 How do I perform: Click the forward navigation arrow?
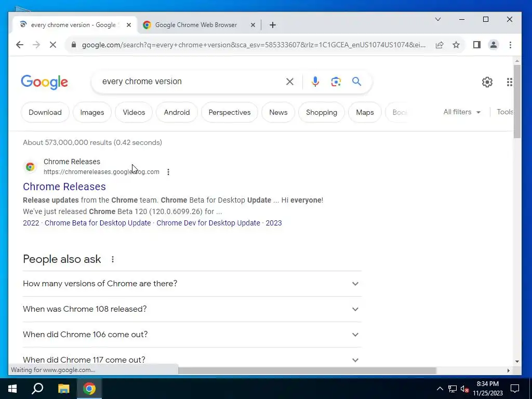[x=36, y=45]
